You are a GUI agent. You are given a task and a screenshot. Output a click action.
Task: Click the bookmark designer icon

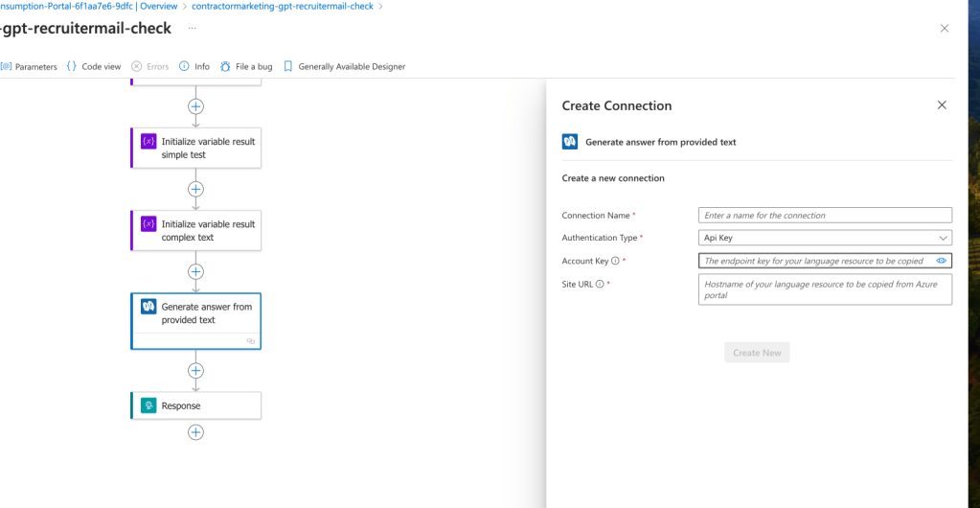point(287,66)
